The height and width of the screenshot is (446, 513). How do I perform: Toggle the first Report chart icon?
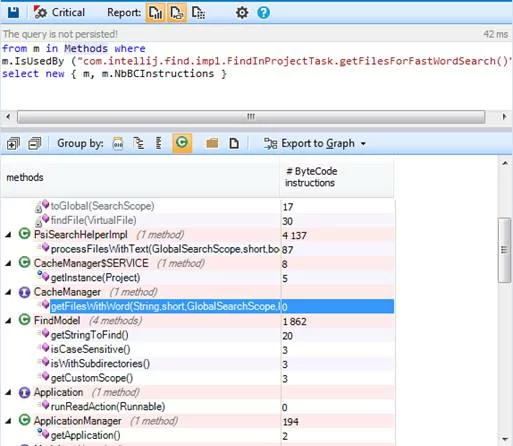click(x=155, y=13)
